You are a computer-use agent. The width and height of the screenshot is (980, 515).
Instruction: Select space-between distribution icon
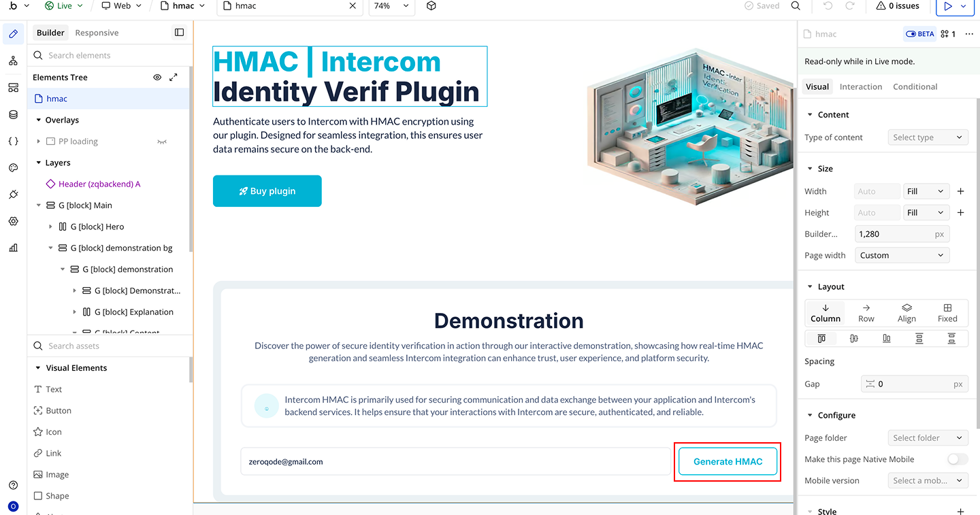coord(919,338)
